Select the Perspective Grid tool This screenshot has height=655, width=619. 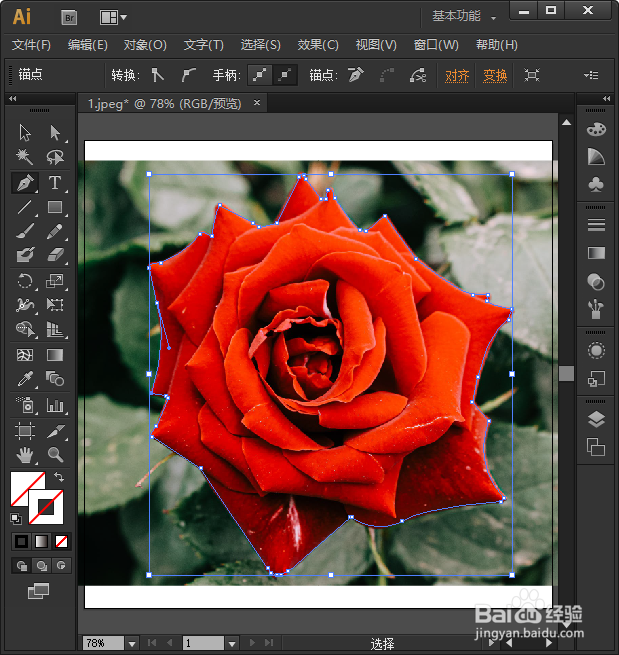[55, 329]
